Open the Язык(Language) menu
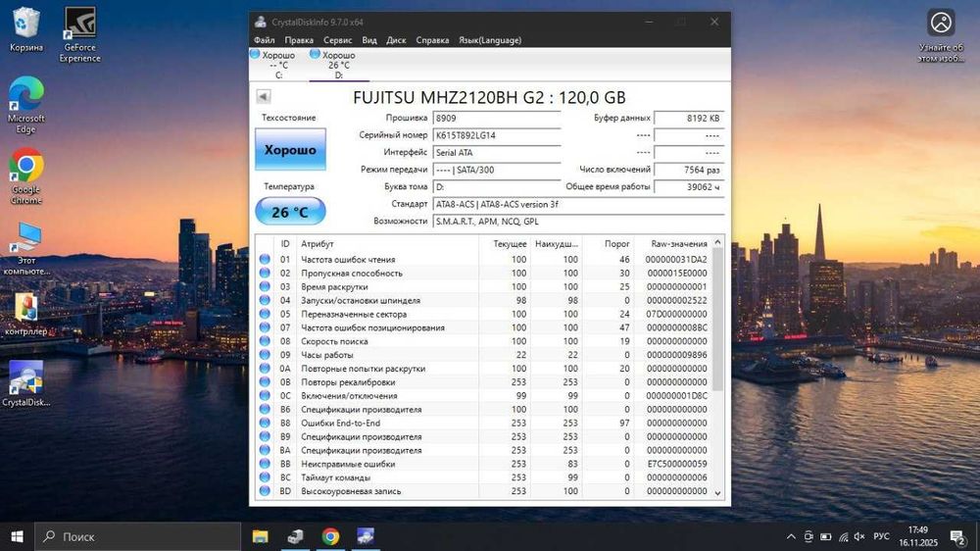 tap(490, 40)
